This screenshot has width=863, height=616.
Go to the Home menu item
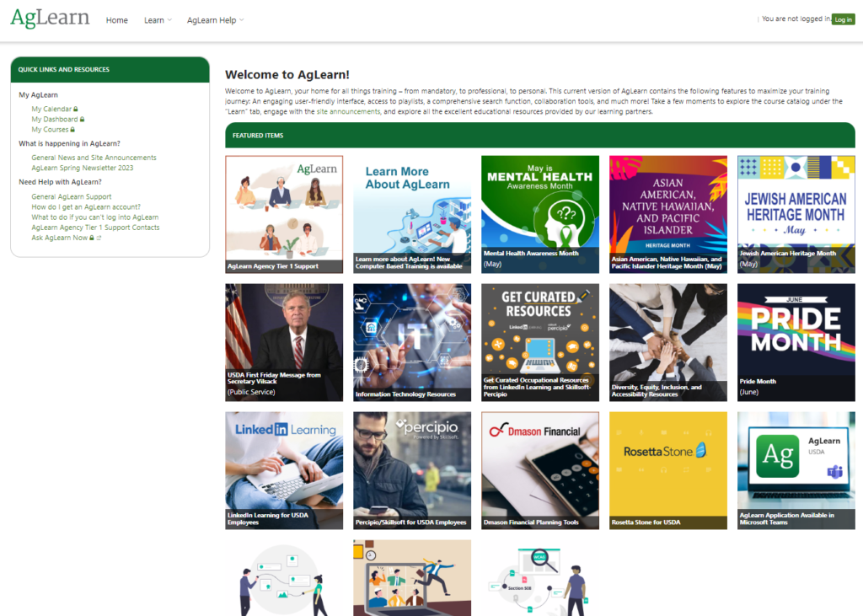116,20
